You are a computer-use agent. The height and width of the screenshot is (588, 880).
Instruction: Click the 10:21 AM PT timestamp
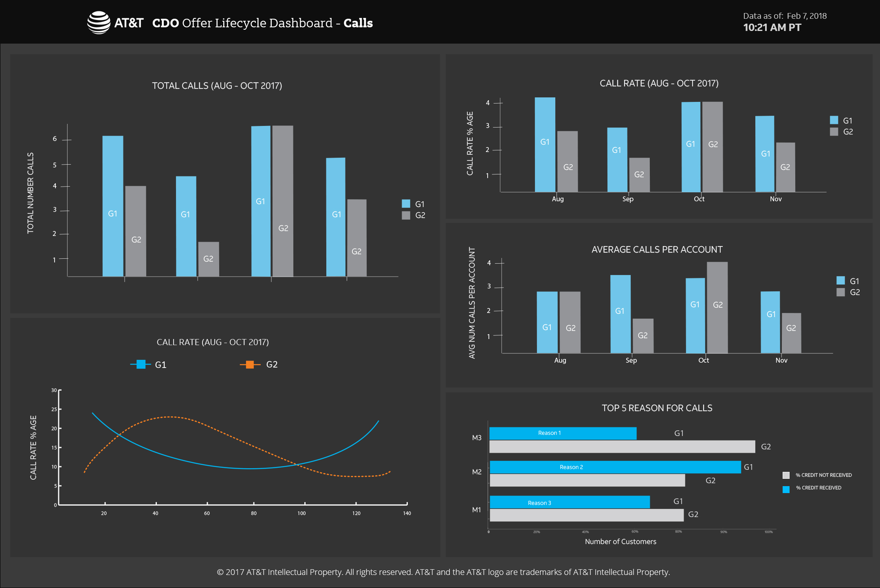pos(772,28)
